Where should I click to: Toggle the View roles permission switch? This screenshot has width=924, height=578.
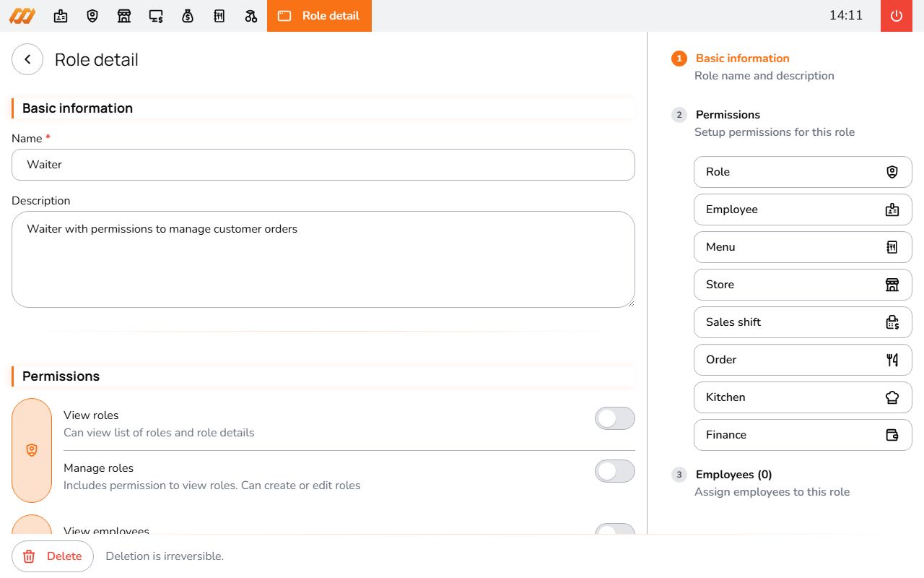[x=615, y=418]
